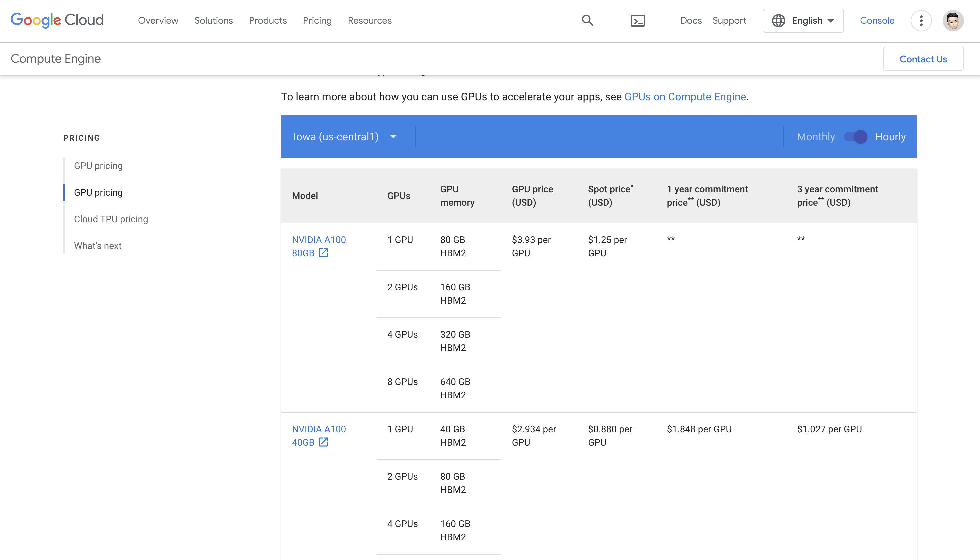Select the Overview navigation menu item

pos(158,20)
